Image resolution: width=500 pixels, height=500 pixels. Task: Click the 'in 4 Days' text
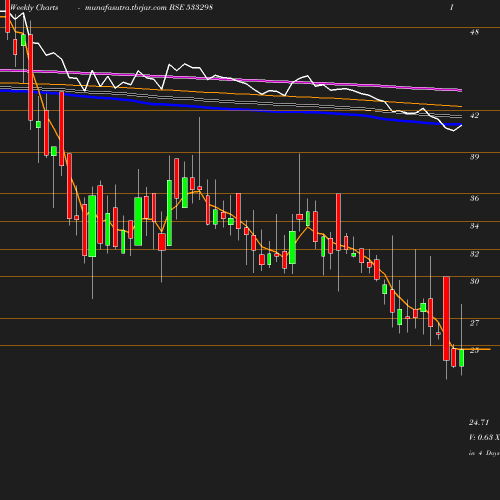click(x=484, y=453)
